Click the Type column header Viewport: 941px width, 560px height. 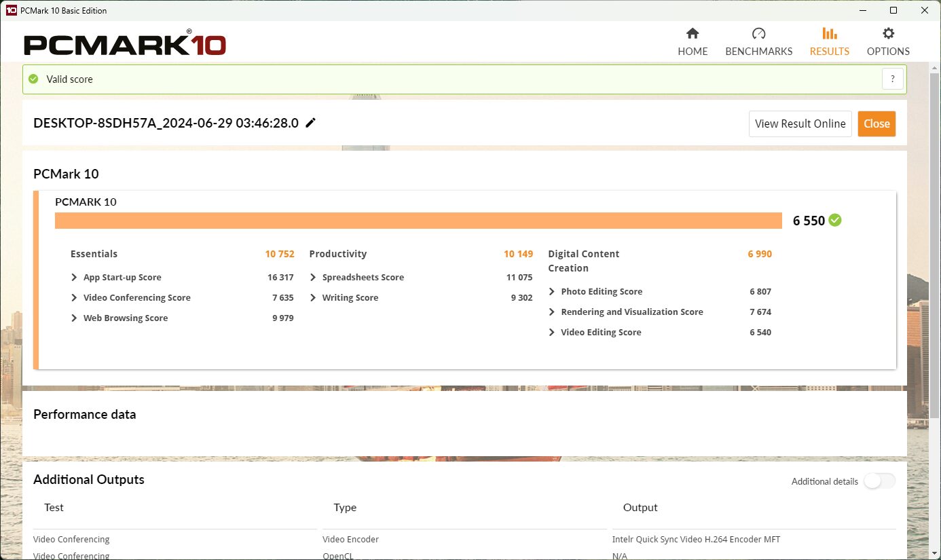(x=345, y=507)
